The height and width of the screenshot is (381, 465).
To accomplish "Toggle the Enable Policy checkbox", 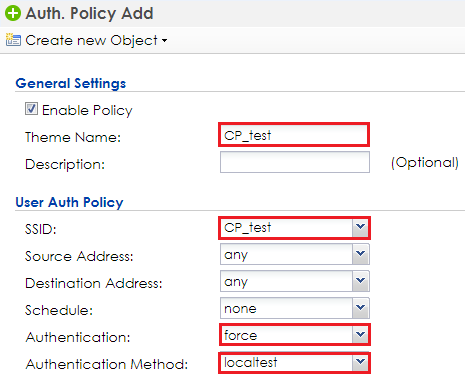I will click(31, 109).
